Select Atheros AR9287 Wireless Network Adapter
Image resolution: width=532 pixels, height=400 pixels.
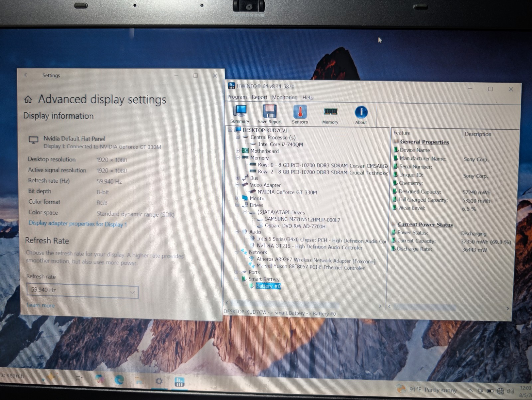(x=316, y=260)
